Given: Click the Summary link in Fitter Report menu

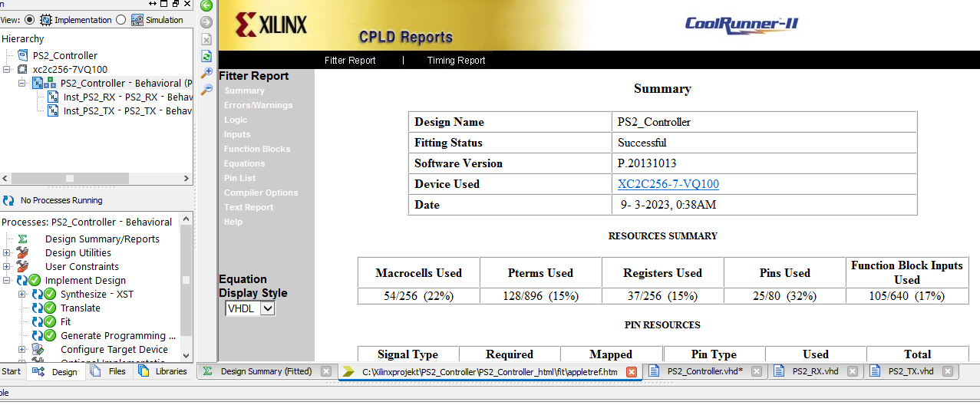Looking at the screenshot, I should [x=244, y=91].
